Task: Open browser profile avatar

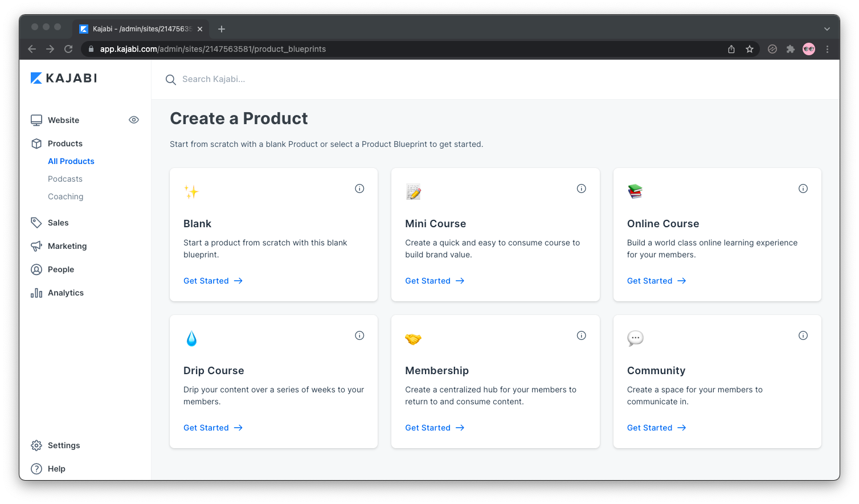Action: coord(809,49)
